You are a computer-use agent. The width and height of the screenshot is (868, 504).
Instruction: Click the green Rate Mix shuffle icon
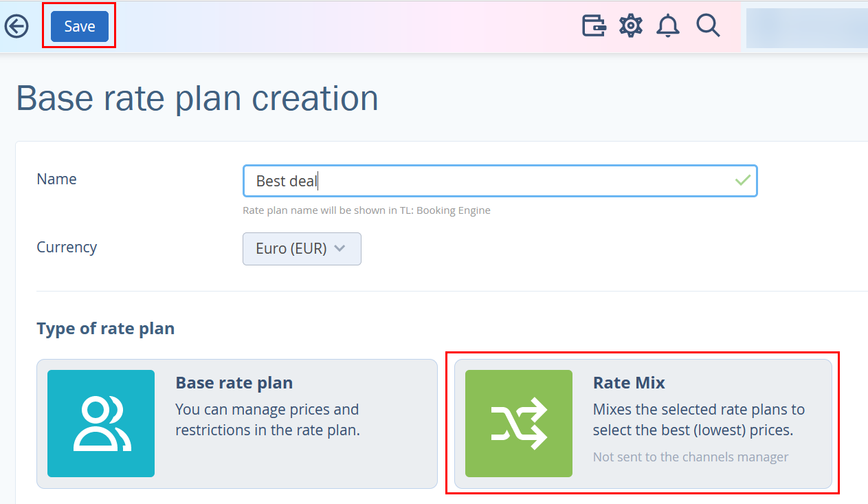point(519,424)
